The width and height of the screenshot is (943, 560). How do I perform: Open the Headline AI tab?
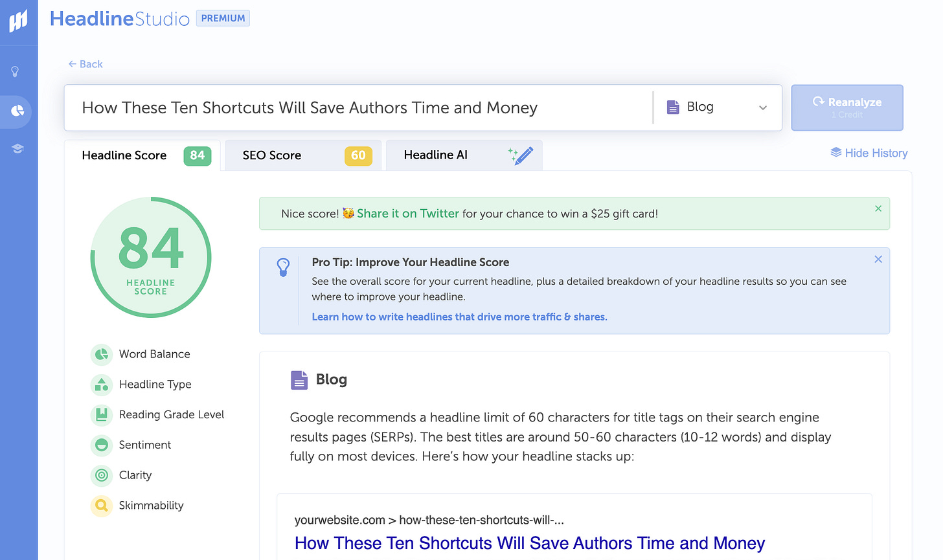coord(464,155)
